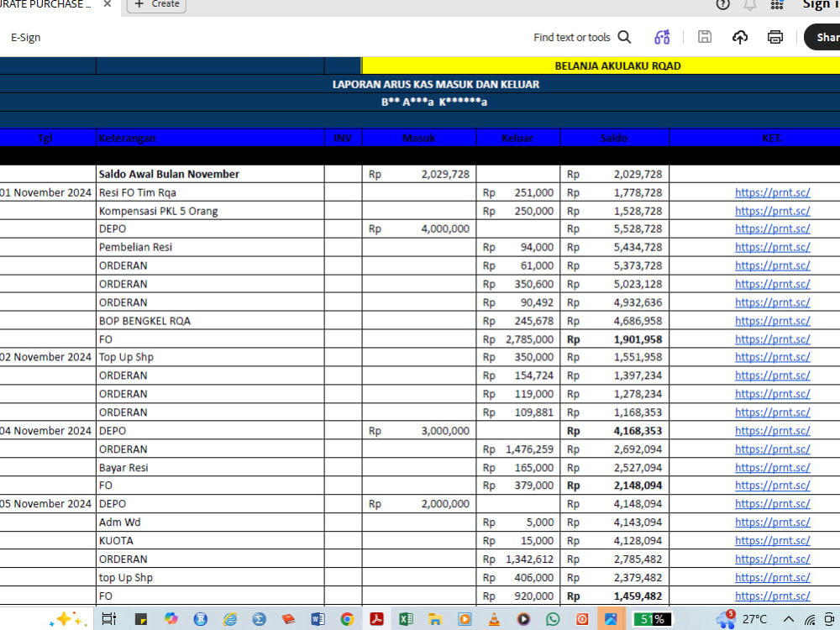The width and height of the screenshot is (840, 630).
Task: Click the Save file icon
Action: pyautogui.click(x=705, y=37)
